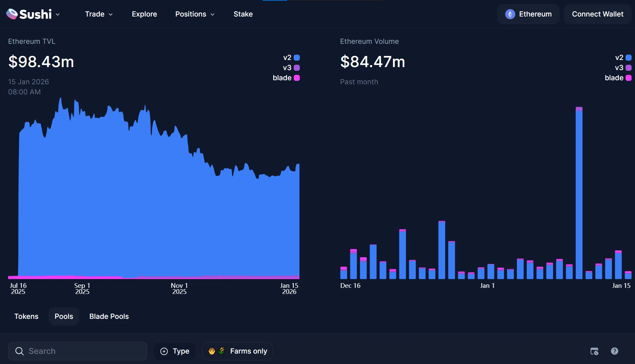Viewport: 635px width, 364px height.
Task: Toggle blade series in Volume chart legend
Action: pos(618,78)
